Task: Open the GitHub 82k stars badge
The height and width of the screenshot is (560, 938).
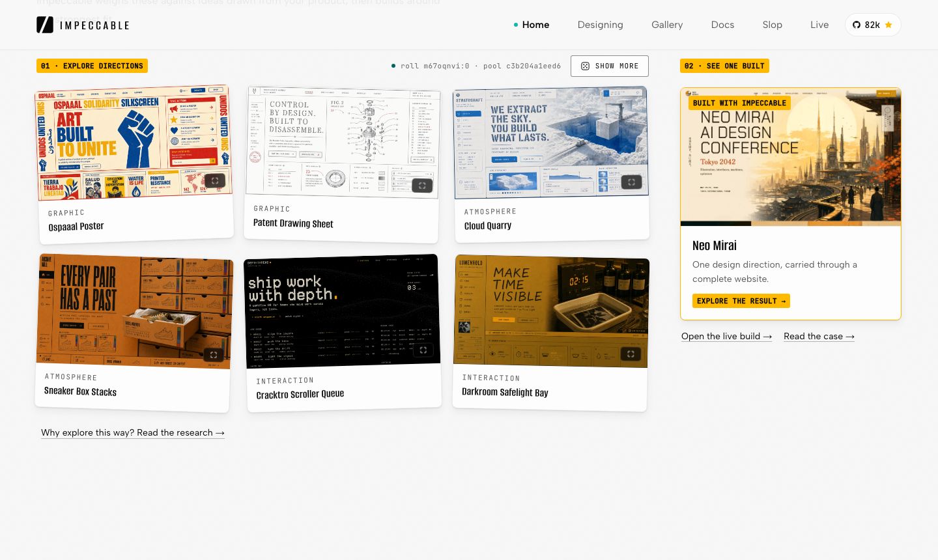Action: click(873, 25)
